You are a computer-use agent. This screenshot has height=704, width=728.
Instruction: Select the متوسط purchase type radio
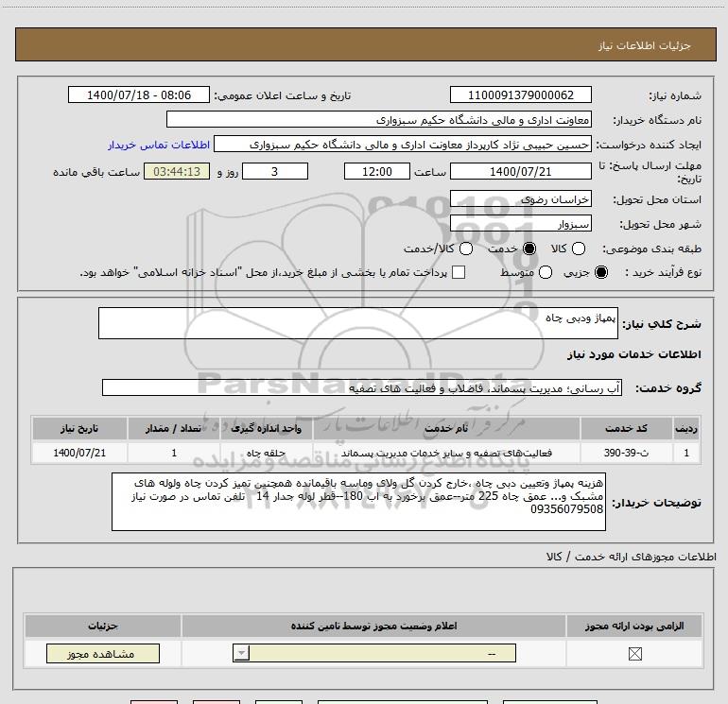tap(546, 272)
